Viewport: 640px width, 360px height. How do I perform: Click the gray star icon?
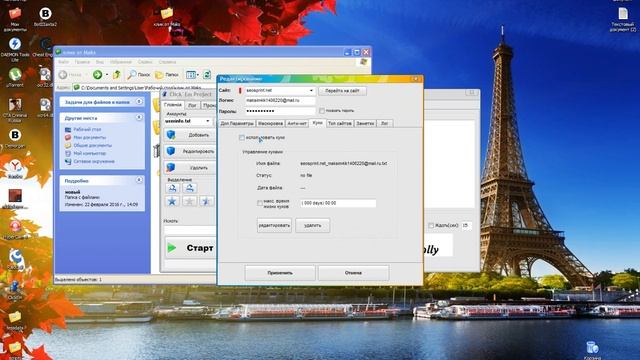tap(189, 201)
